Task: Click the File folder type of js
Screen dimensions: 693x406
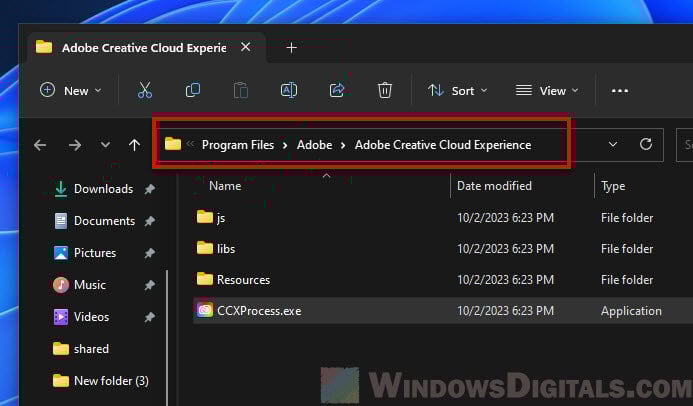Action: pos(627,218)
